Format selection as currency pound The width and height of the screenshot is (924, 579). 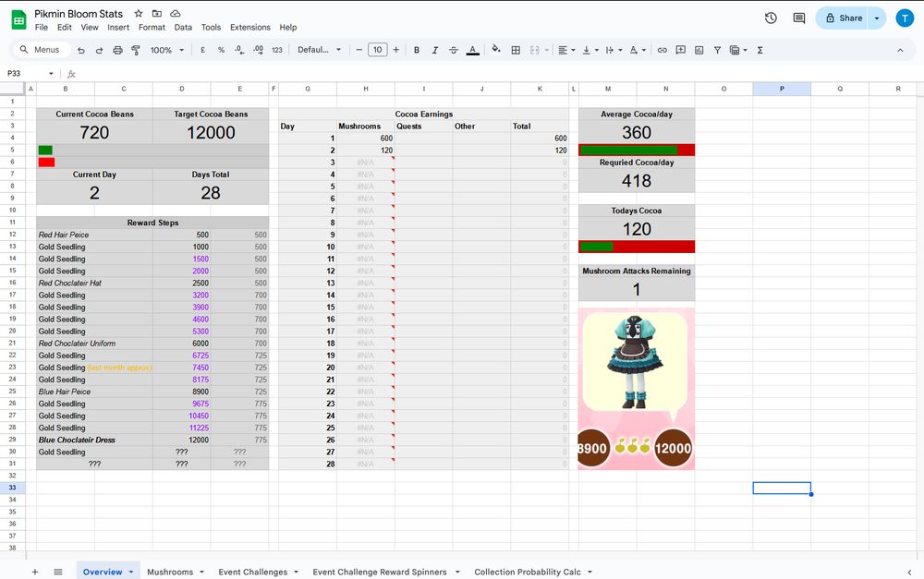pyautogui.click(x=202, y=50)
